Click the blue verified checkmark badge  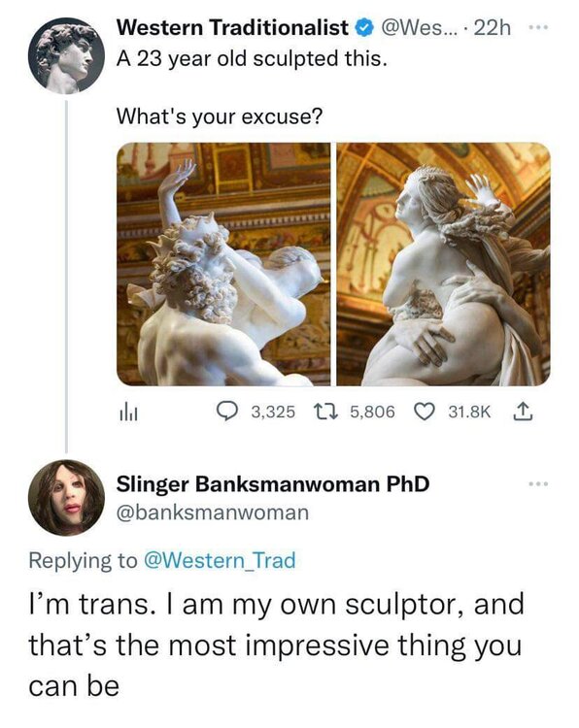[x=364, y=28]
